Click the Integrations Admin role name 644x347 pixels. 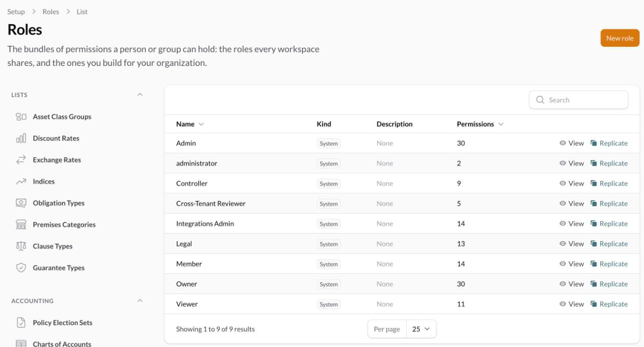pos(205,223)
